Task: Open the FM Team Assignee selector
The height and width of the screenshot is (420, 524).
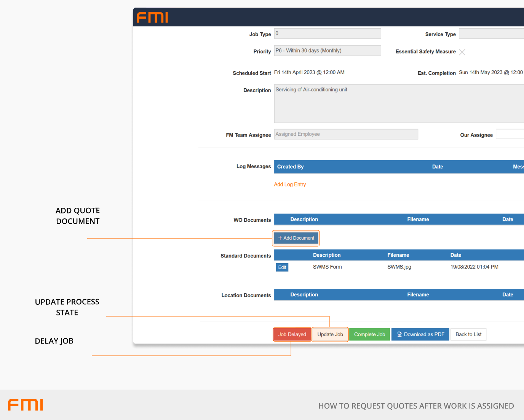Action: point(346,134)
